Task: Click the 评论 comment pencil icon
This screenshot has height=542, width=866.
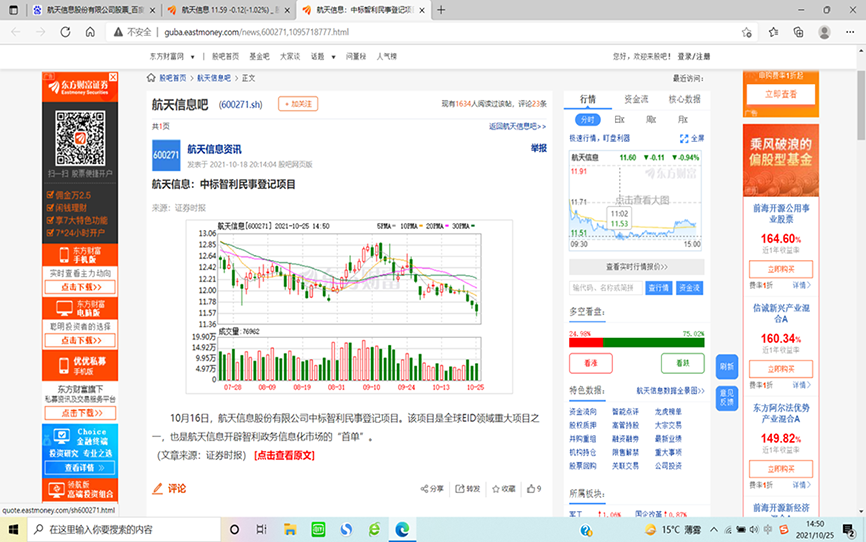Action: [157, 489]
